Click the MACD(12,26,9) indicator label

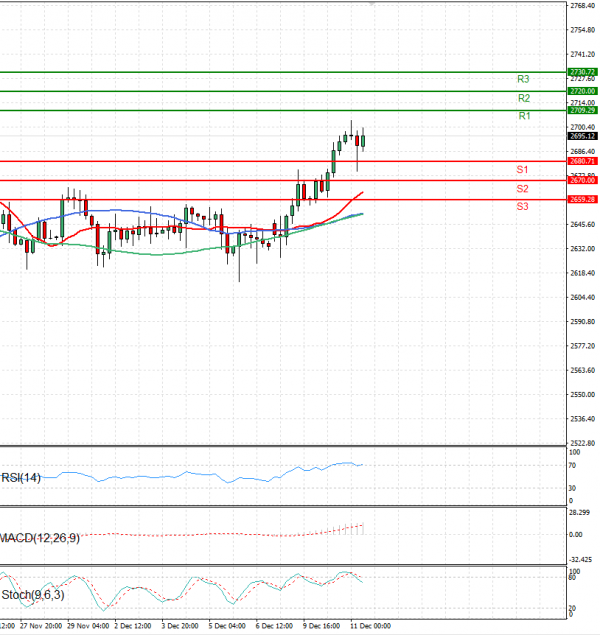(40, 538)
